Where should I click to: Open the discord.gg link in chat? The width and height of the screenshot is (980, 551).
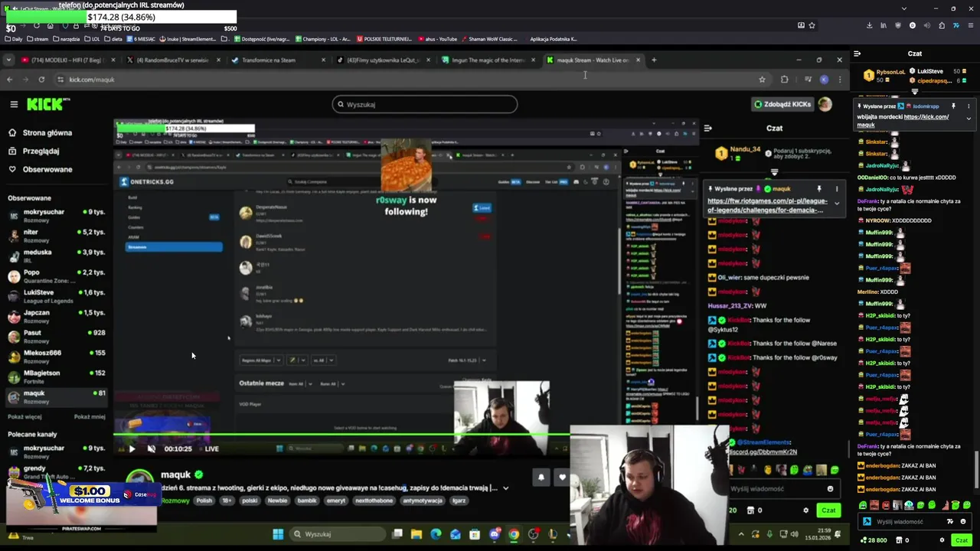coord(763,452)
